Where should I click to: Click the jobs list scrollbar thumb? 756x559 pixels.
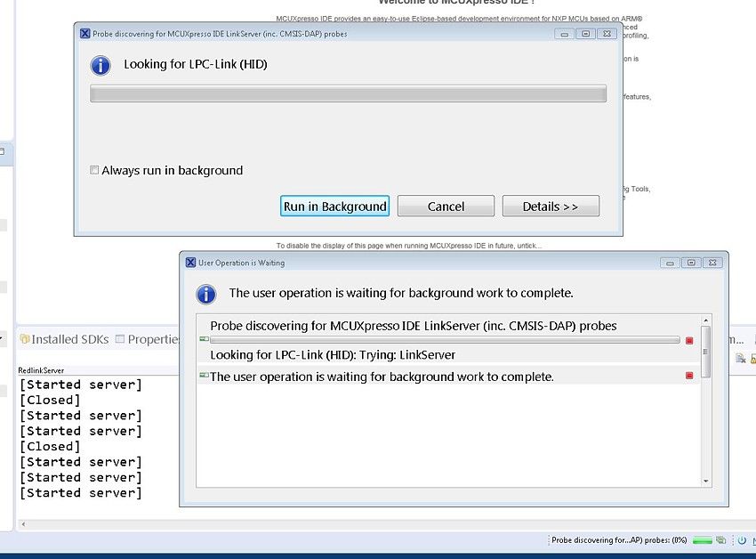click(x=705, y=352)
